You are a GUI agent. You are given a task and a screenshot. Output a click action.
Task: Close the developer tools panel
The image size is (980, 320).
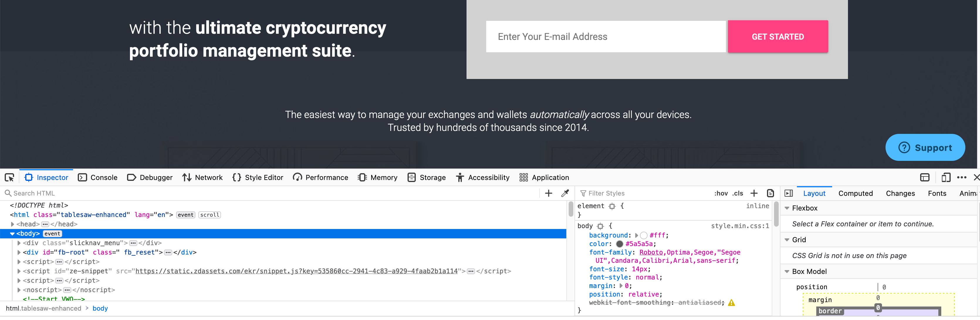976,177
